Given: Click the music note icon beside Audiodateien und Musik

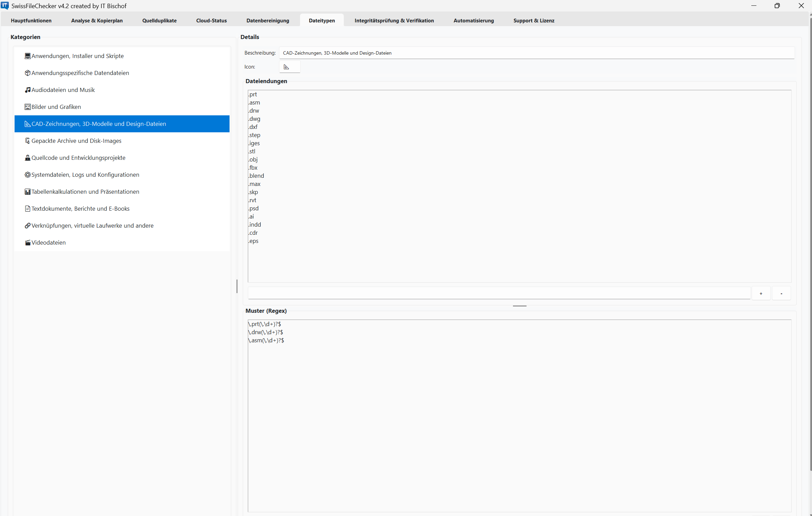Looking at the screenshot, I should [28, 90].
